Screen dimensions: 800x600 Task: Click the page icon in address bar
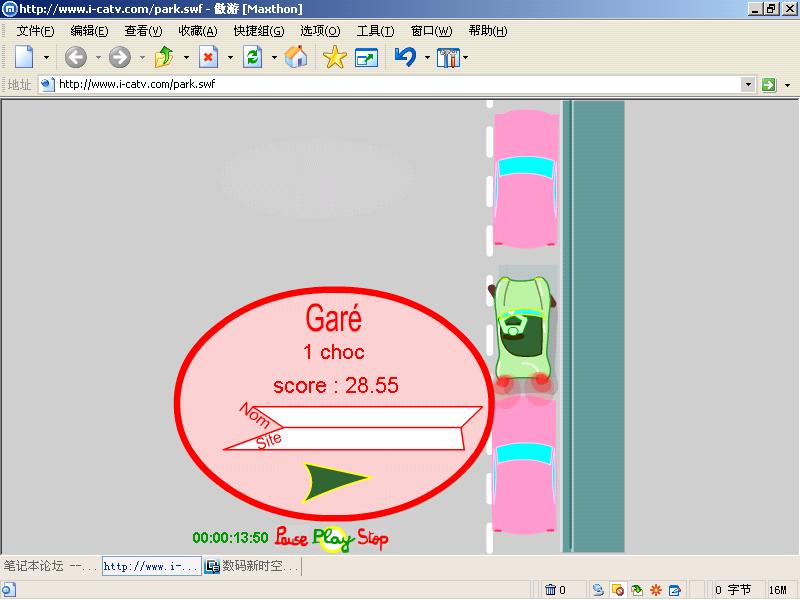click(x=47, y=84)
